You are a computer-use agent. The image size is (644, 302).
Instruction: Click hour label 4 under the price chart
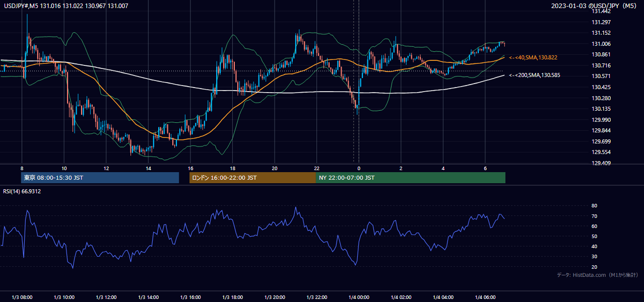click(x=443, y=168)
